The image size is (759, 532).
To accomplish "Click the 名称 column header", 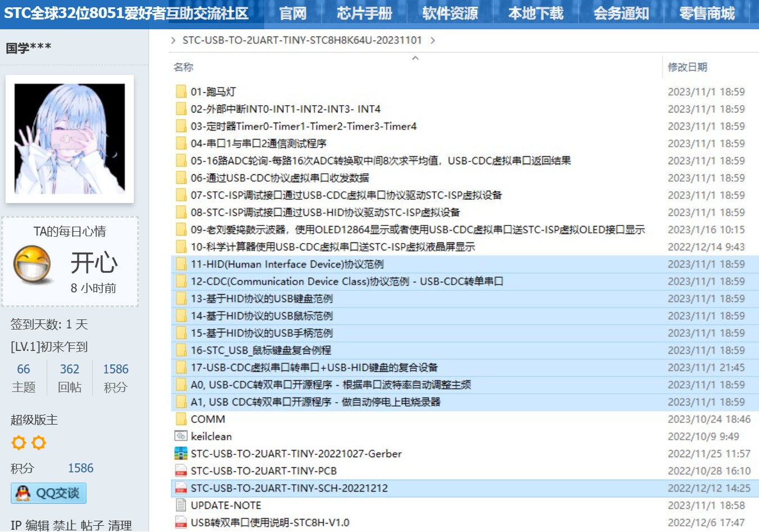I will [x=183, y=67].
